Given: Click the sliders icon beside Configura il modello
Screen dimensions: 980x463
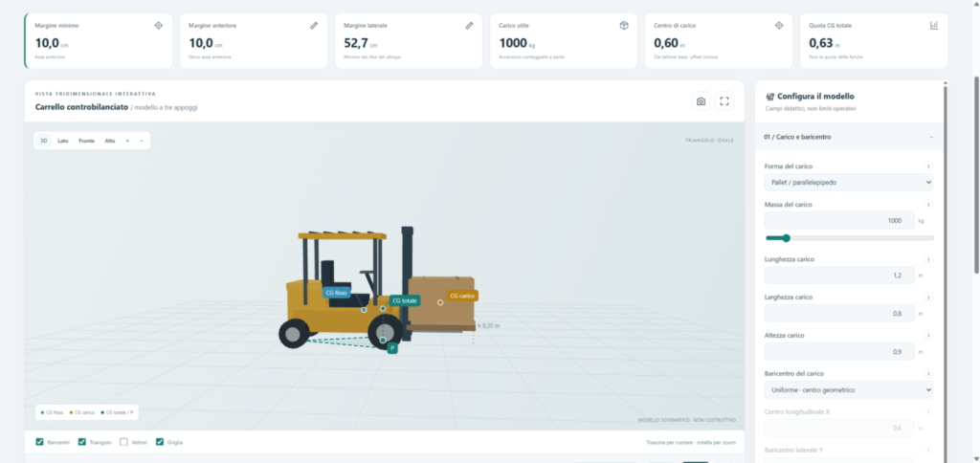Looking at the screenshot, I should pyautogui.click(x=770, y=97).
